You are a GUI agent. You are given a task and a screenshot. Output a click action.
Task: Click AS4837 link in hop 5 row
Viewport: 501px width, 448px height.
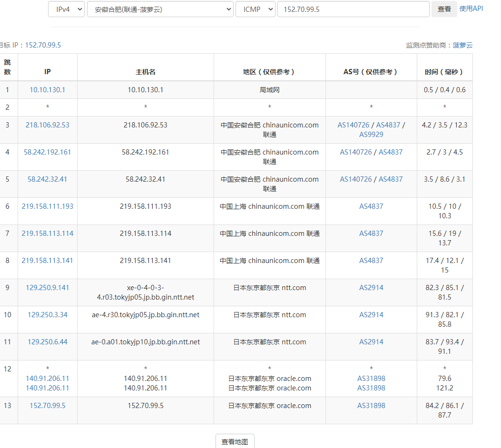click(391, 179)
